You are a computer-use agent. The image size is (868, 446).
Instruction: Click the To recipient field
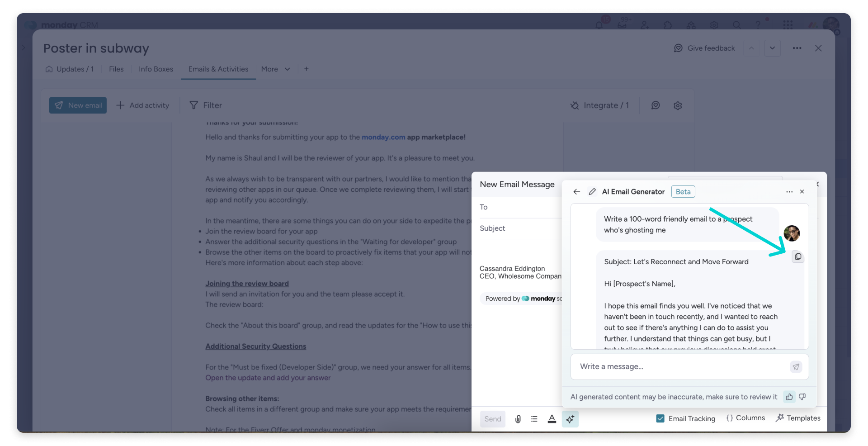tap(520, 207)
